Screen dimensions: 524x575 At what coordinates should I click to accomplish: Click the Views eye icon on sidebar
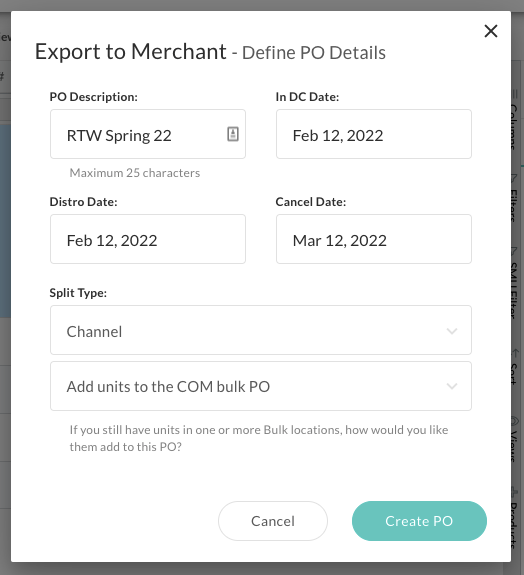click(515, 421)
